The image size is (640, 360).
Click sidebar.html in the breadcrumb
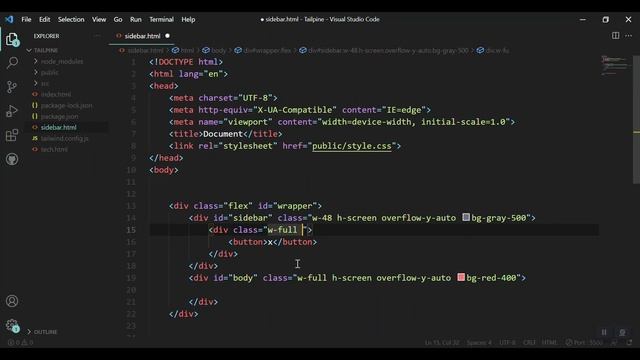[145, 51]
